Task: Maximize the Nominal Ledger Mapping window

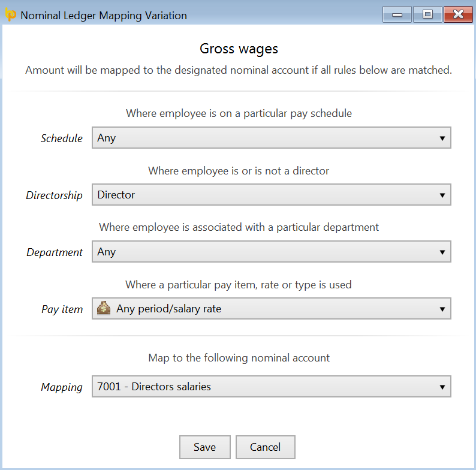Action: 427,14
